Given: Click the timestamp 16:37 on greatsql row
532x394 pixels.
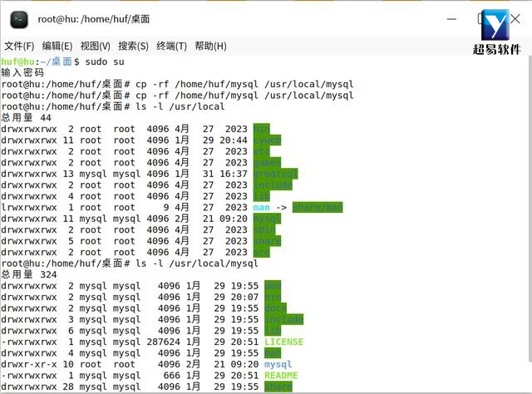Looking at the screenshot, I should click(x=234, y=174).
